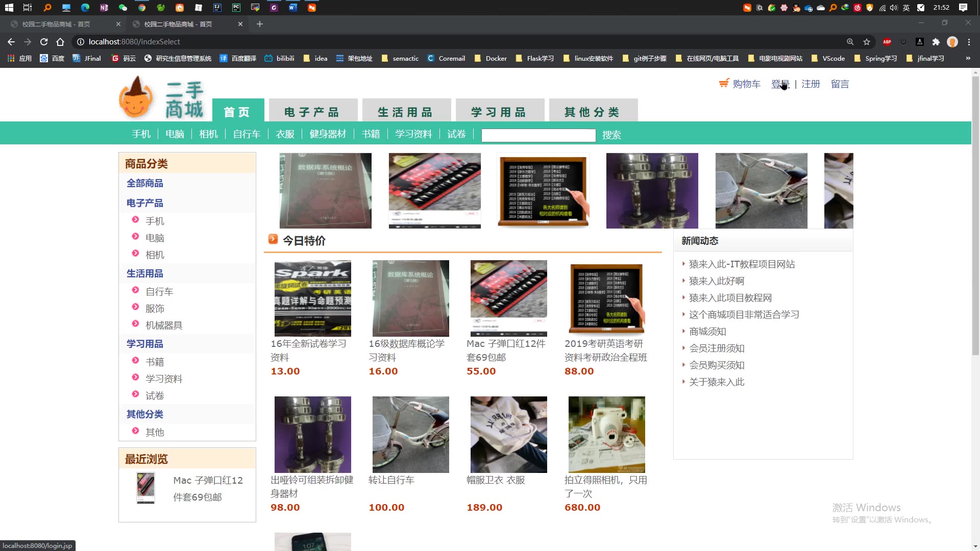Open the Mac 子弹口红红12件套 product title
980x551 pixels.
[x=506, y=350]
